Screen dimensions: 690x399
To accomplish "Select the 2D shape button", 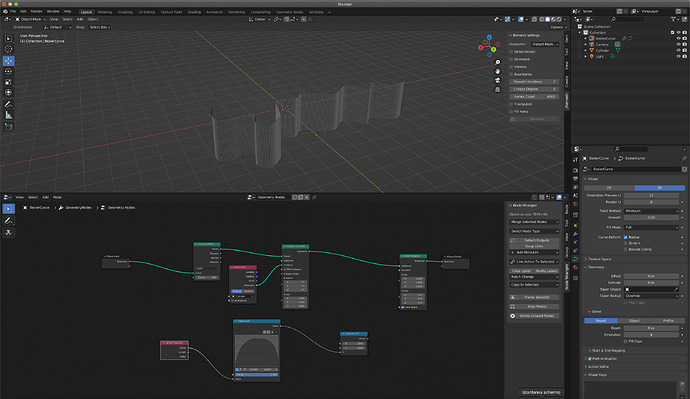I will [x=609, y=188].
